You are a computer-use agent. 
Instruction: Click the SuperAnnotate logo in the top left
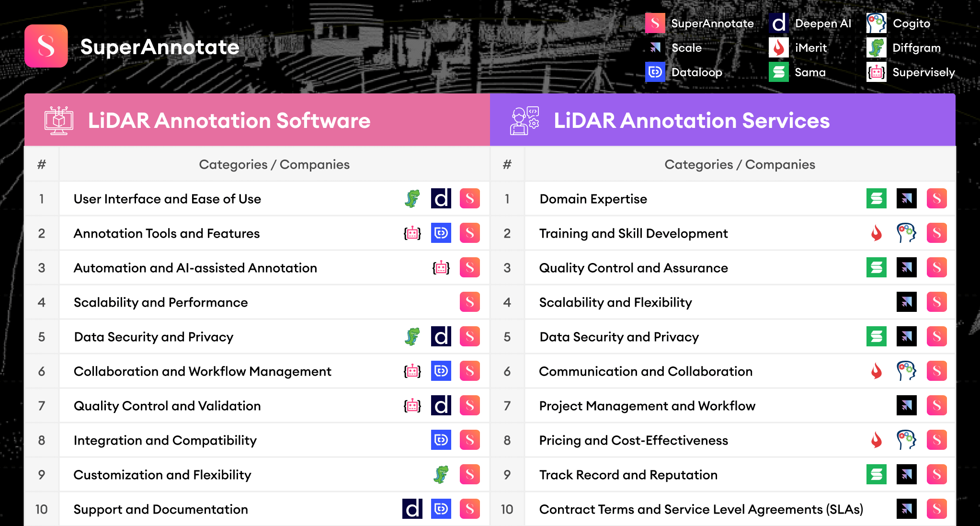[46, 46]
